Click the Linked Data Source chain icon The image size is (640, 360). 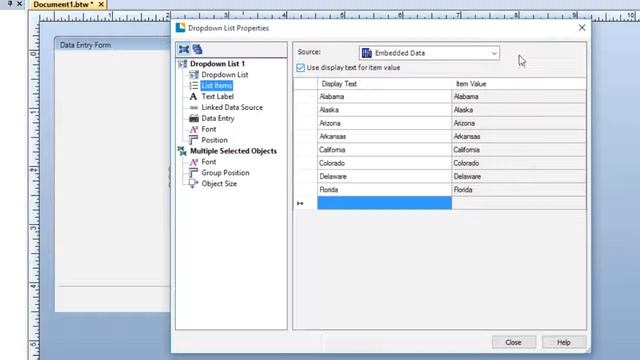pyautogui.click(x=193, y=107)
